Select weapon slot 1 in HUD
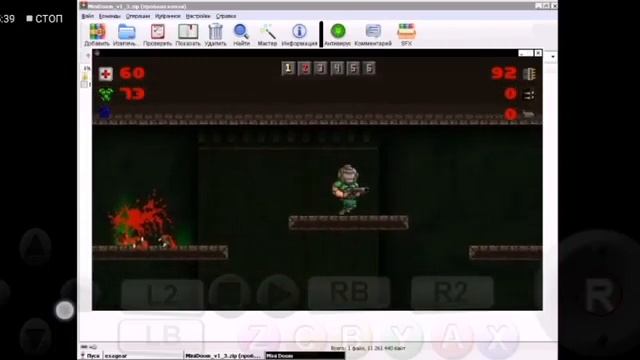Image resolution: width=640 pixels, height=360 pixels. coord(288,68)
